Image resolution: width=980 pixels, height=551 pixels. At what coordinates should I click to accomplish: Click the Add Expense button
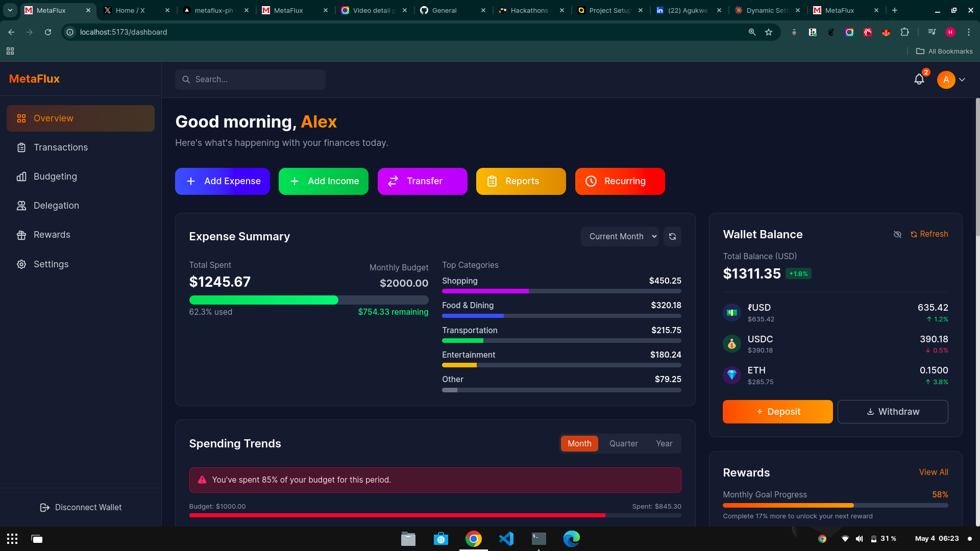point(223,181)
